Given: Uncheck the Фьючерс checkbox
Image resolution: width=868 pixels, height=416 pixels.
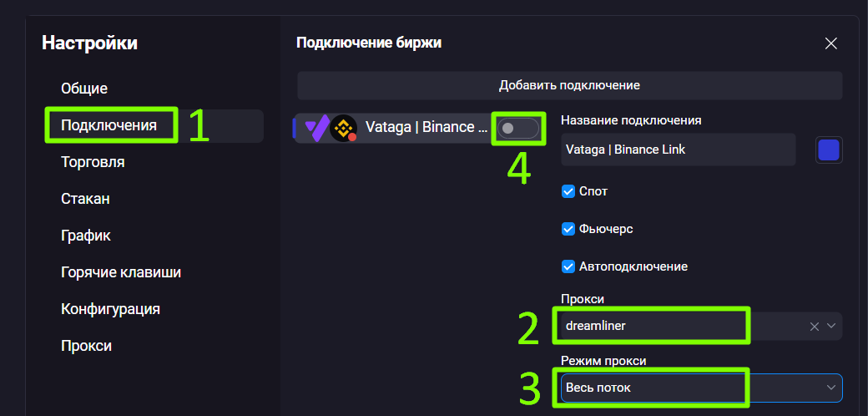Looking at the screenshot, I should (x=568, y=229).
